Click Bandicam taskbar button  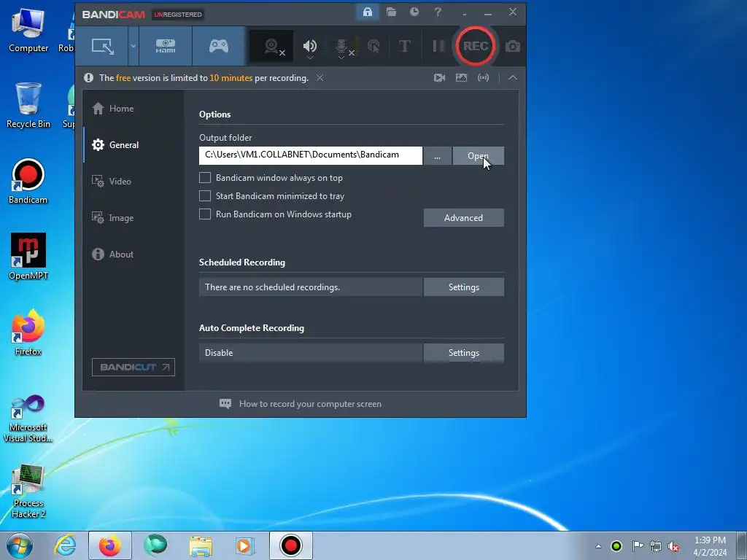(x=290, y=545)
